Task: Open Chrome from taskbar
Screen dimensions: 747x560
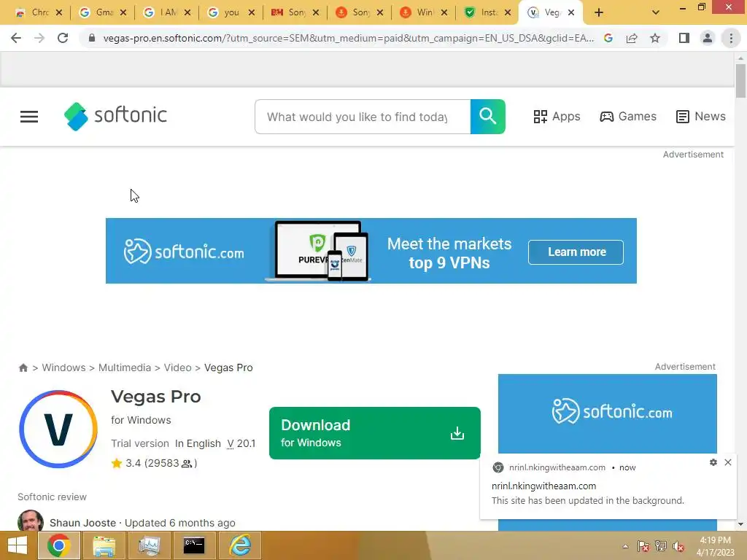Action: (58, 545)
